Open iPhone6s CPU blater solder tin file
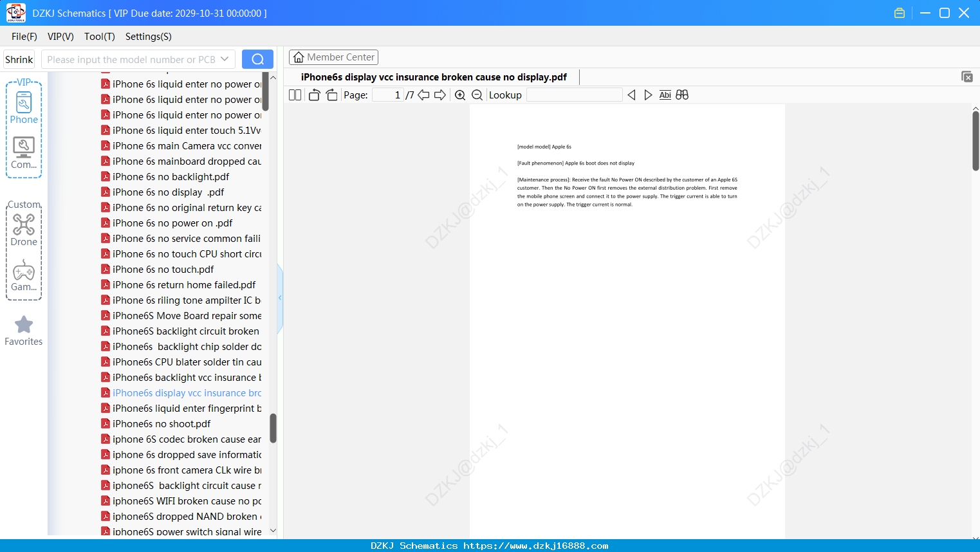This screenshot has height=552, width=980. point(187,362)
